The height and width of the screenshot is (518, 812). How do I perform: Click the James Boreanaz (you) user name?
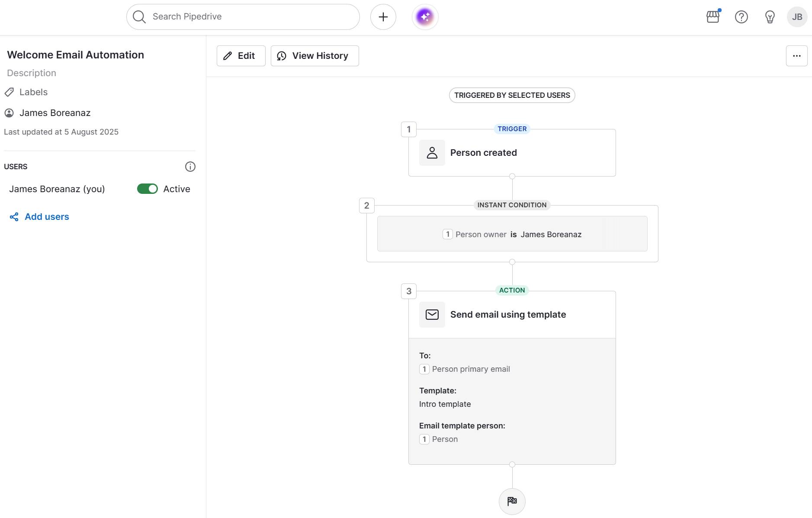coord(57,189)
